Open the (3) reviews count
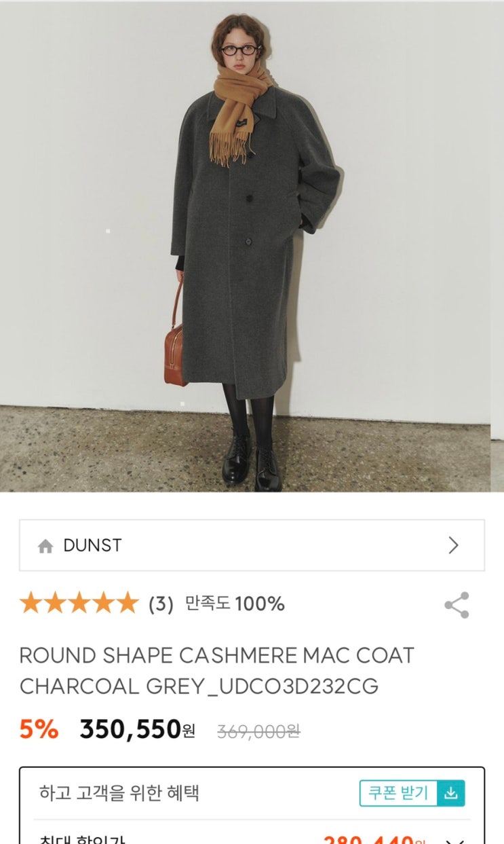Viewport: 504px width, 844px height. [x=161, y=604]
